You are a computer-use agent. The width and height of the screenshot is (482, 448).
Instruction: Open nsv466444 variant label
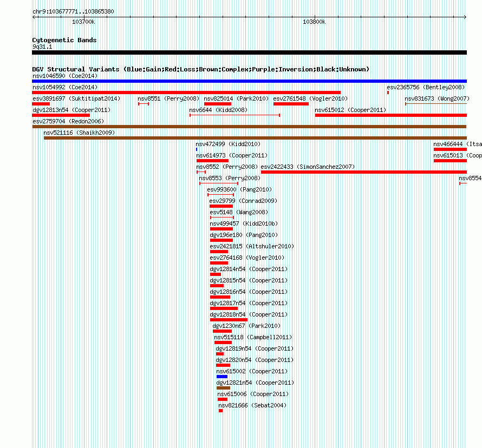[458, 144]
